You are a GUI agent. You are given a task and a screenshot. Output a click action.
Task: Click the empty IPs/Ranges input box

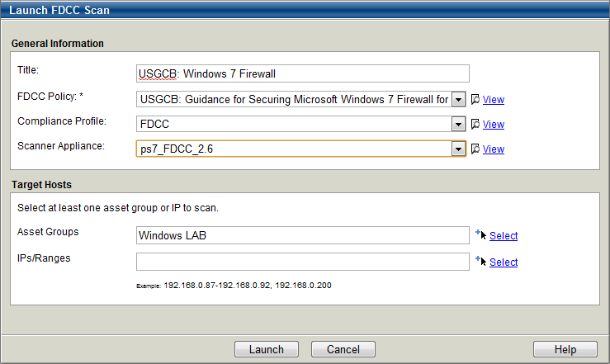(x=303, y=262)
